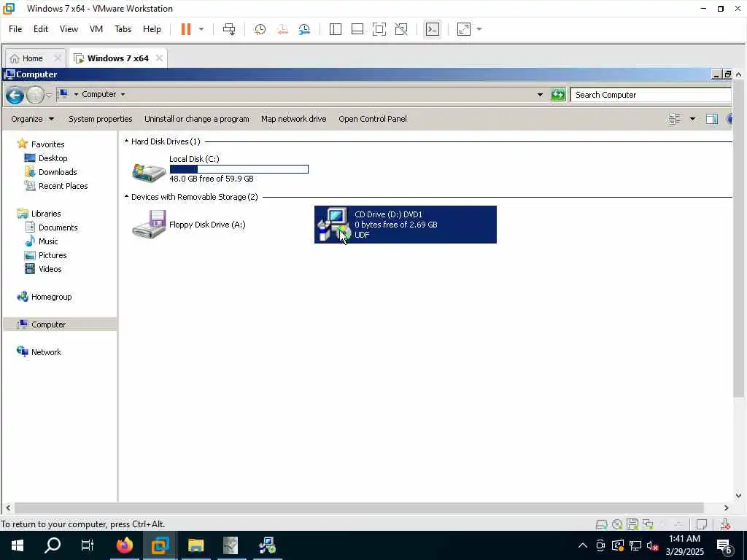Open the VMware View menu
The image size is (747, 560).
point(69,29)
